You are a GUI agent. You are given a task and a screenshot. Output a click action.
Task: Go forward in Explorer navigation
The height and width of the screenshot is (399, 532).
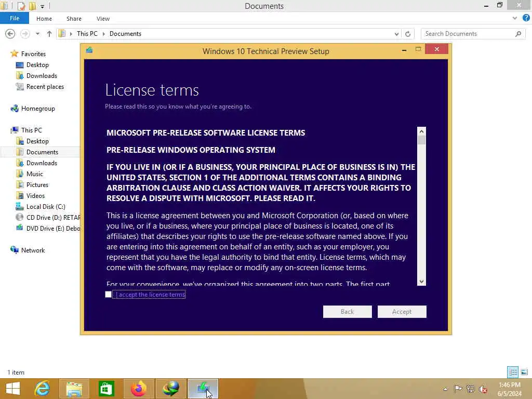[x=25, y=34]
